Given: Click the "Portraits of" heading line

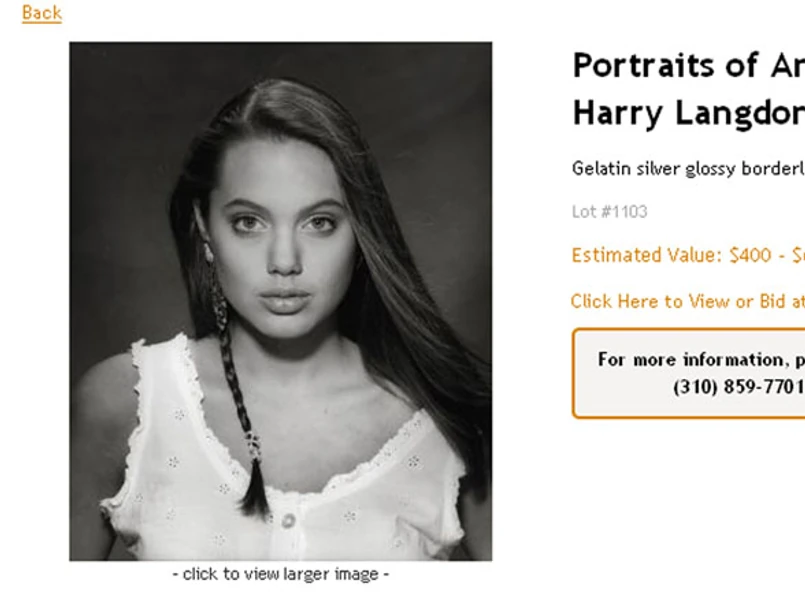Looking at the screenshot, I should [688, 66].
